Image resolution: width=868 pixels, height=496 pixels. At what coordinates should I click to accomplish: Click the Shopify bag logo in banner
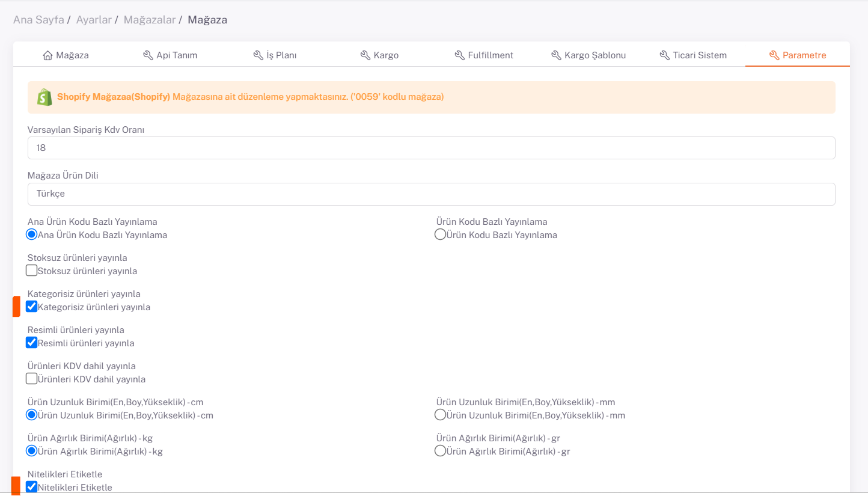click(44, 97)
